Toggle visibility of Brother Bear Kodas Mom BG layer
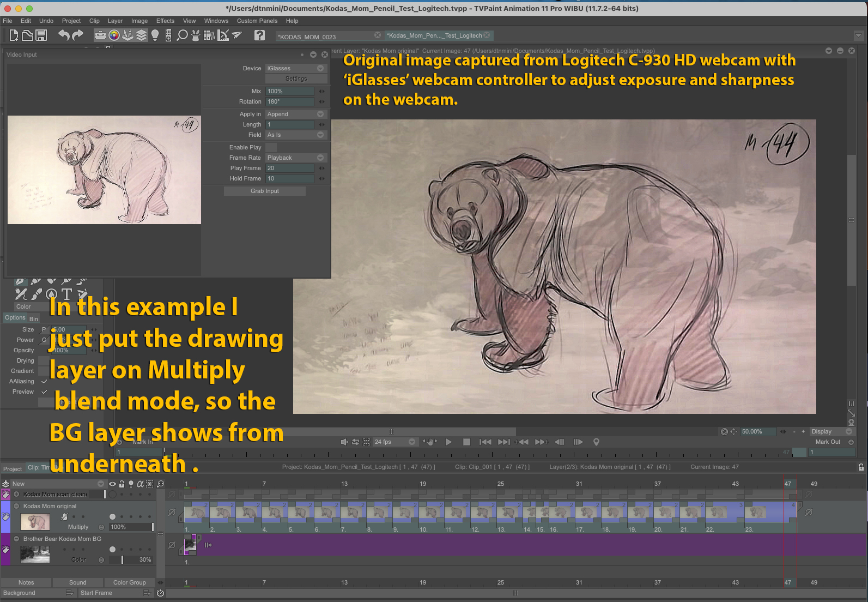Screen dimensions: 868x602 point(112,549)
